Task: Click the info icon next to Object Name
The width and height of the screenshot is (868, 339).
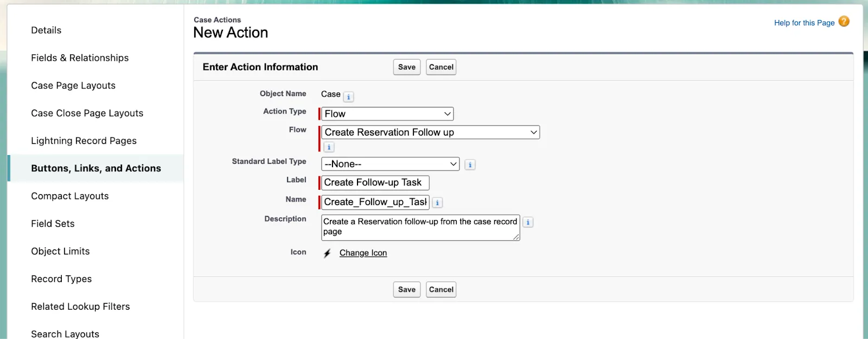Action: (x=349, y=97)
